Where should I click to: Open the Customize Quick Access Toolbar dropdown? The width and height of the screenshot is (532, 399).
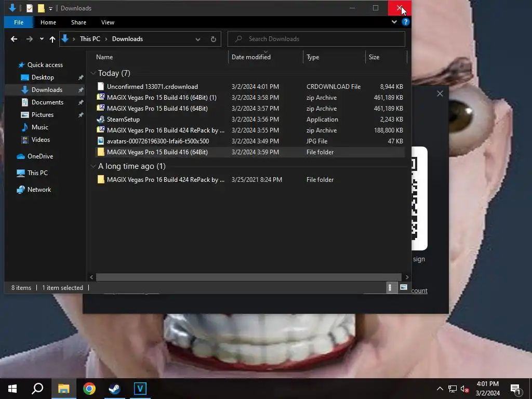click(50, 8)
